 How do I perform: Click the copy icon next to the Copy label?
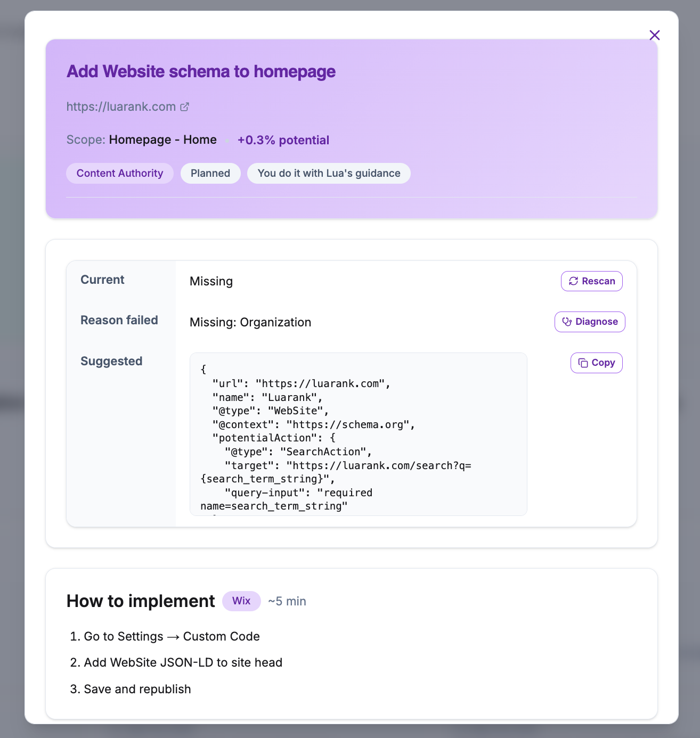583,363
